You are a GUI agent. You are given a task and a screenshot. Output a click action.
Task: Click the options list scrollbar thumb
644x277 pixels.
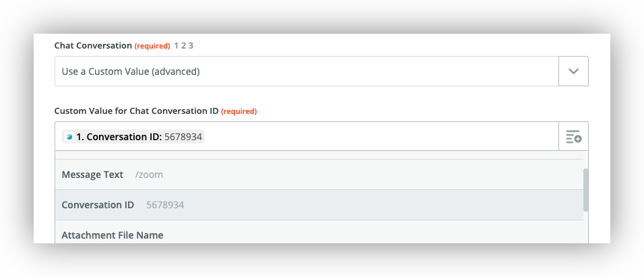[x=585, y=189]
